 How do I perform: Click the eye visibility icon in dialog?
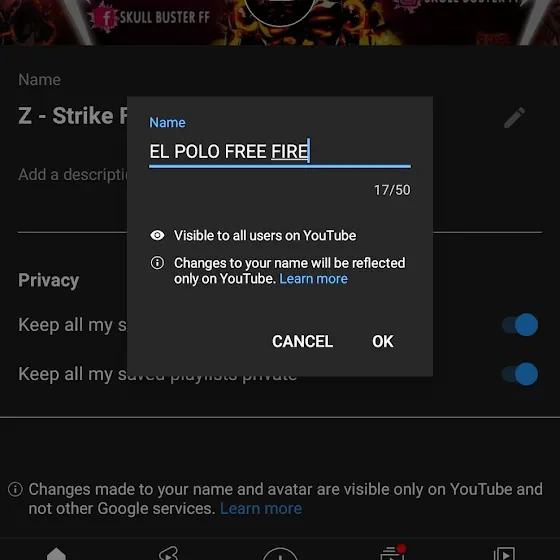[x=157, y=235]
